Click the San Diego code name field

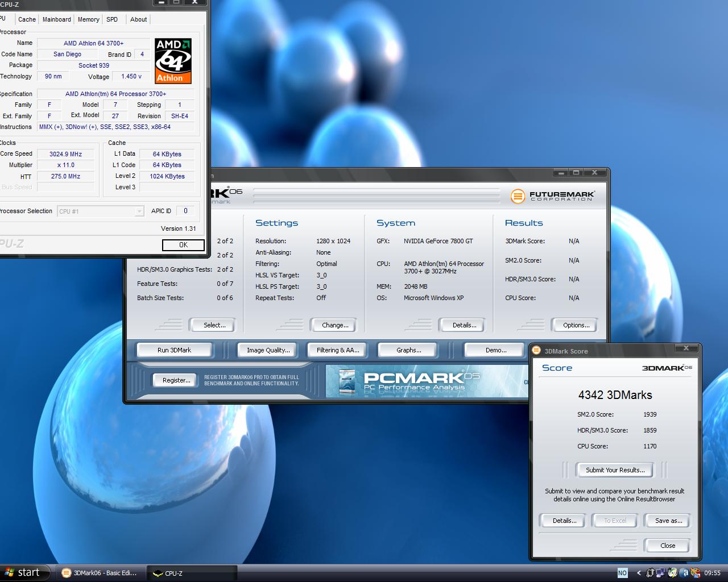(67, 54)
